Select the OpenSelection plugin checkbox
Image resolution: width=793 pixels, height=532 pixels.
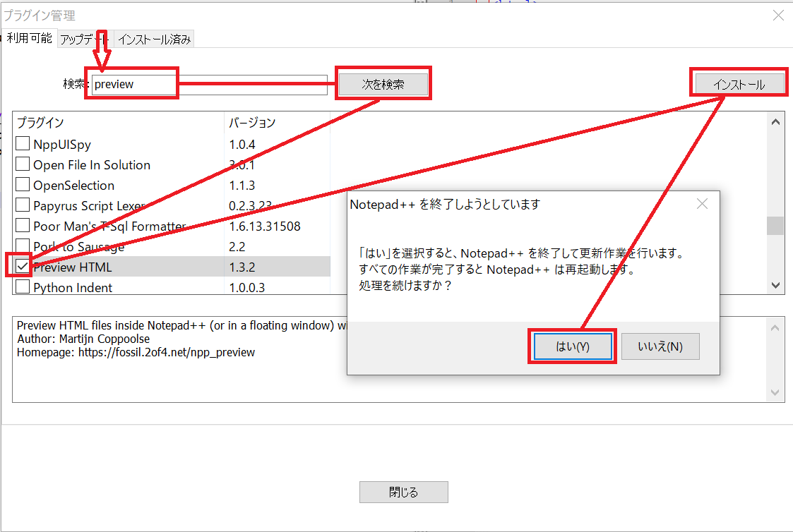point(23,186)
